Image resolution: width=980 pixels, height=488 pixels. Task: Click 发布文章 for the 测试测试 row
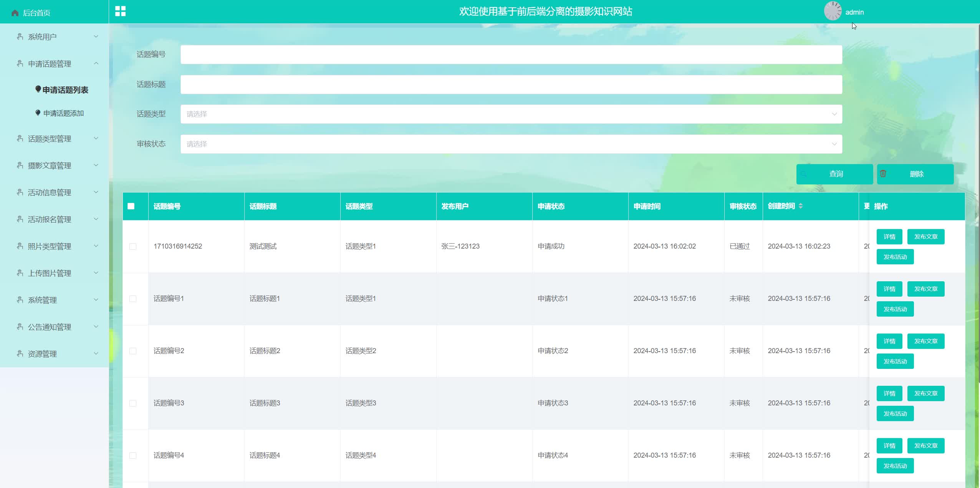[925, 237]
